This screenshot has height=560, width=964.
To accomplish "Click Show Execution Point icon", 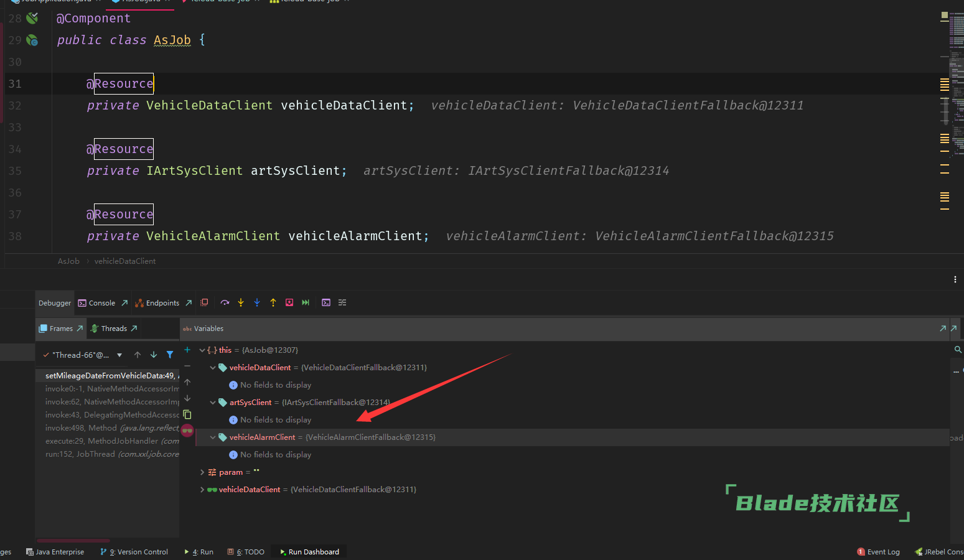I will (x=204, y=302).
